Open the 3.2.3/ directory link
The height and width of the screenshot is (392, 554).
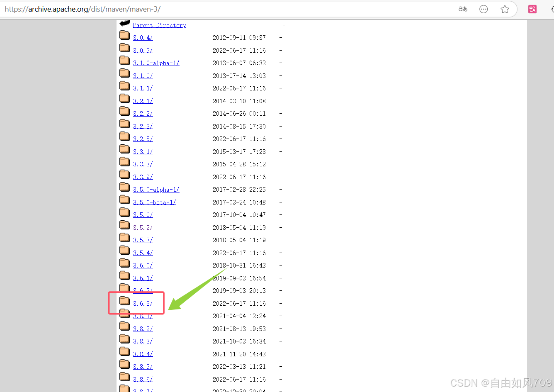pyautogui.click(x=143, y=127)
